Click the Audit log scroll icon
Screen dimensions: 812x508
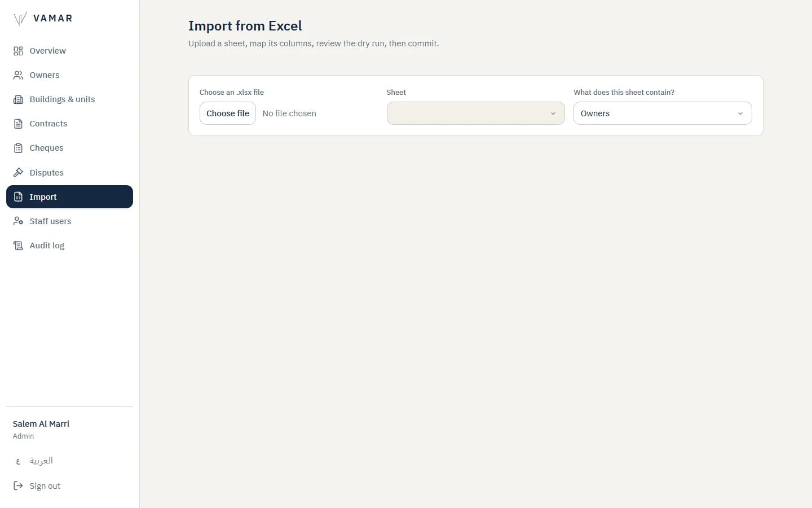18,246
